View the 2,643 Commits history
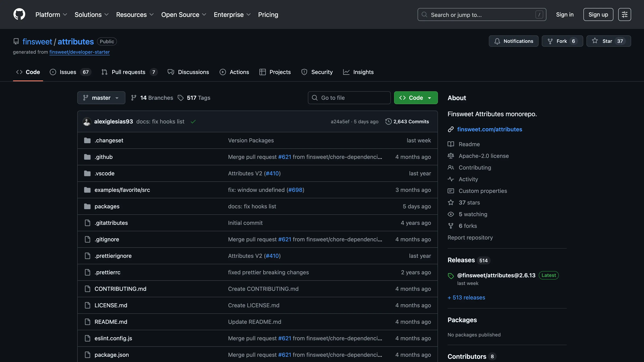 (x=407, y=121)
